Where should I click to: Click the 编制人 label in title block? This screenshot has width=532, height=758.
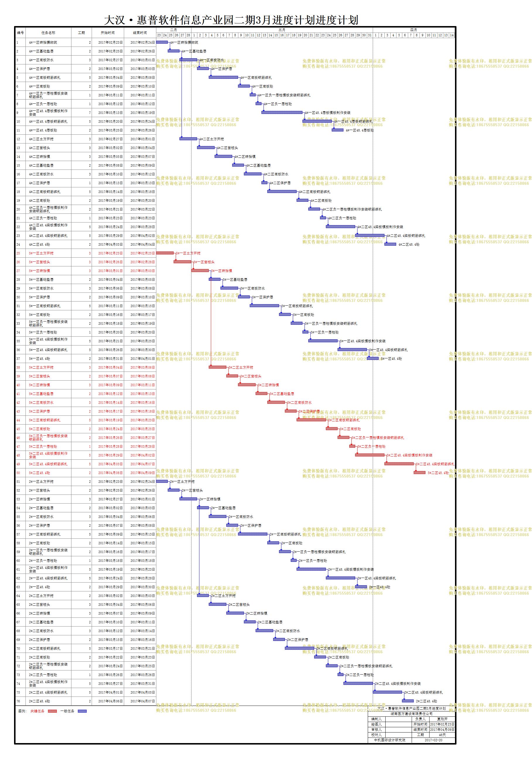(377, 719)
